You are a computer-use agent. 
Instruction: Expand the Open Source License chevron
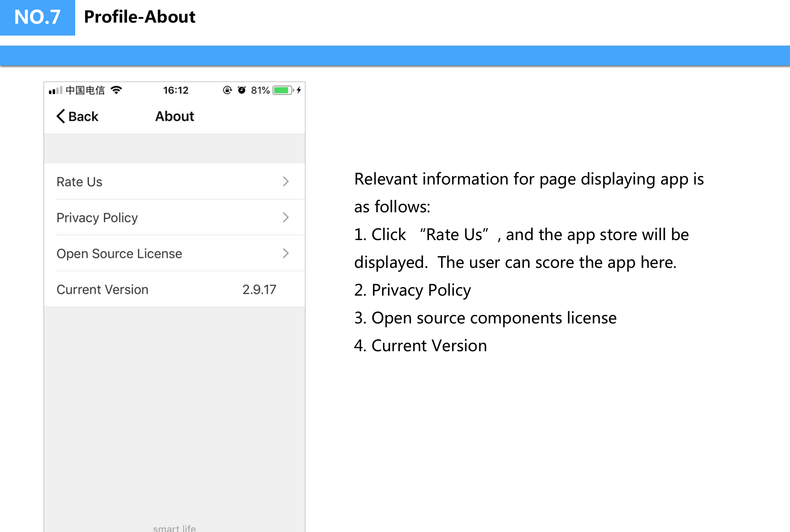coord(286,253)
